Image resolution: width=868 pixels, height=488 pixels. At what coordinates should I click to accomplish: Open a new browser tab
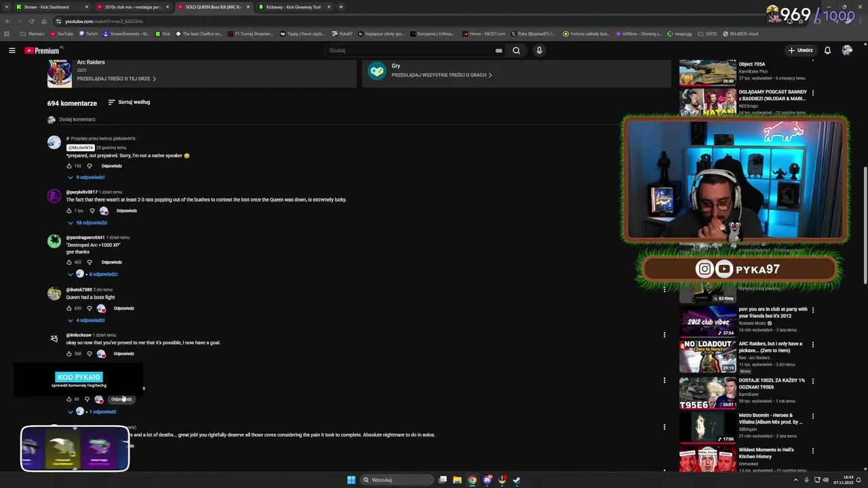click(341, 7)
